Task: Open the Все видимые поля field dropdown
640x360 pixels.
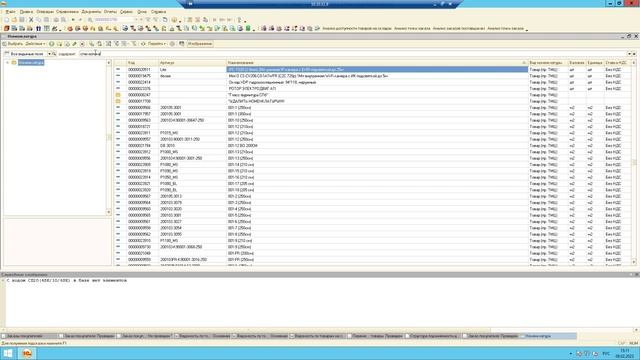Action: pos(49,54)
